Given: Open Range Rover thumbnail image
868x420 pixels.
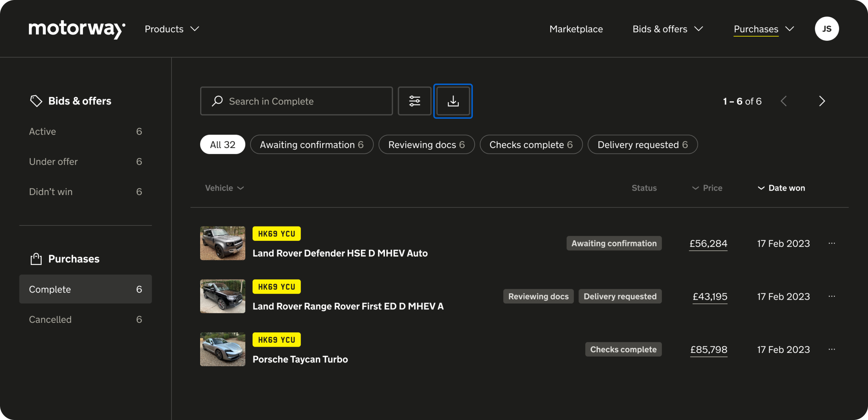Looking at the screenshot, I should click(222, 296).
